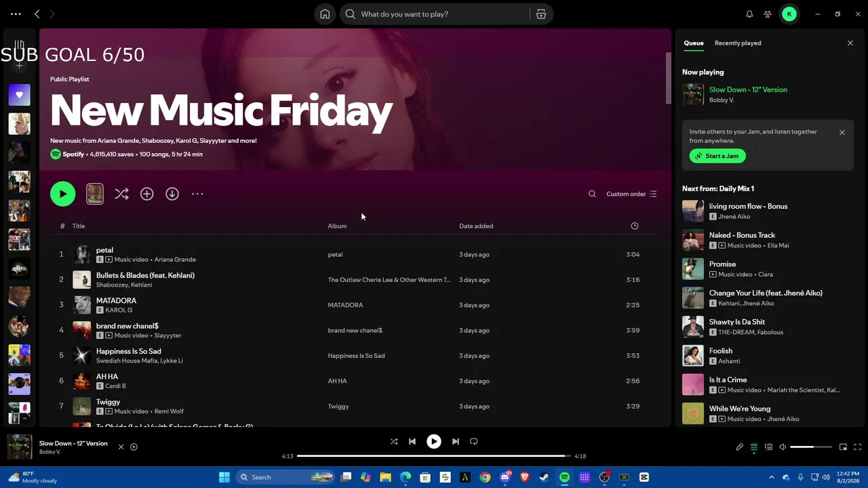Open the Browse icon in search bar
Viewport: 868px width, 488px height.
coord(541,14)
